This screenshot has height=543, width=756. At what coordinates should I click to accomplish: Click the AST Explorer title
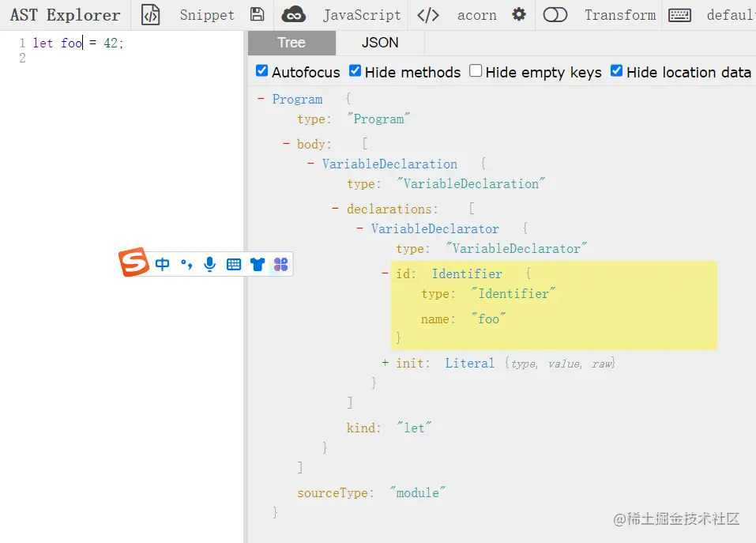coord(65,15)
